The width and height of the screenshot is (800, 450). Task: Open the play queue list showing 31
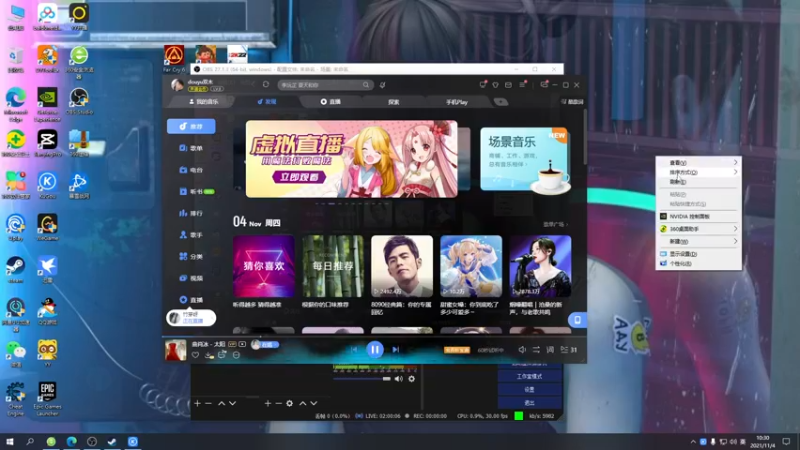click(x=569, y=350)
